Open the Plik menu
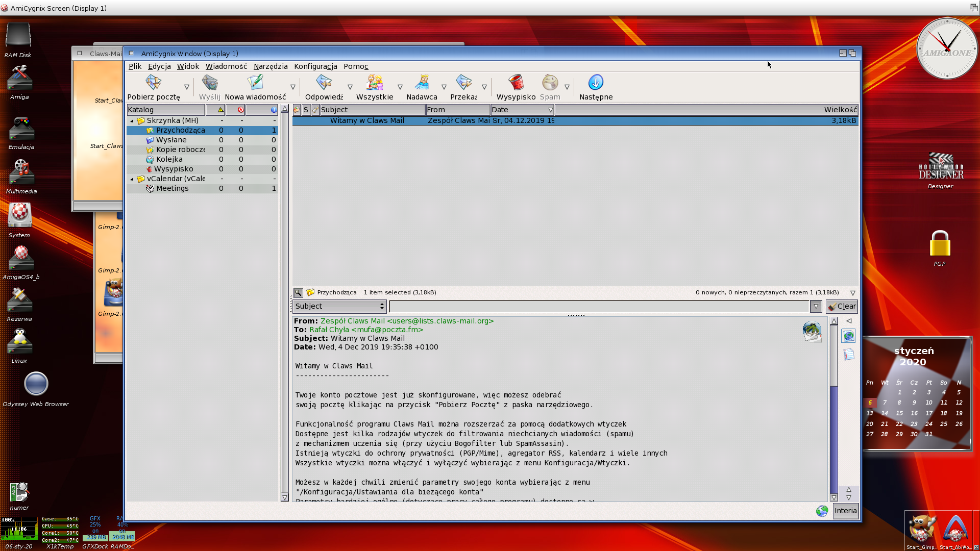The width and height of the screenshot is (980, 551). 135,66
